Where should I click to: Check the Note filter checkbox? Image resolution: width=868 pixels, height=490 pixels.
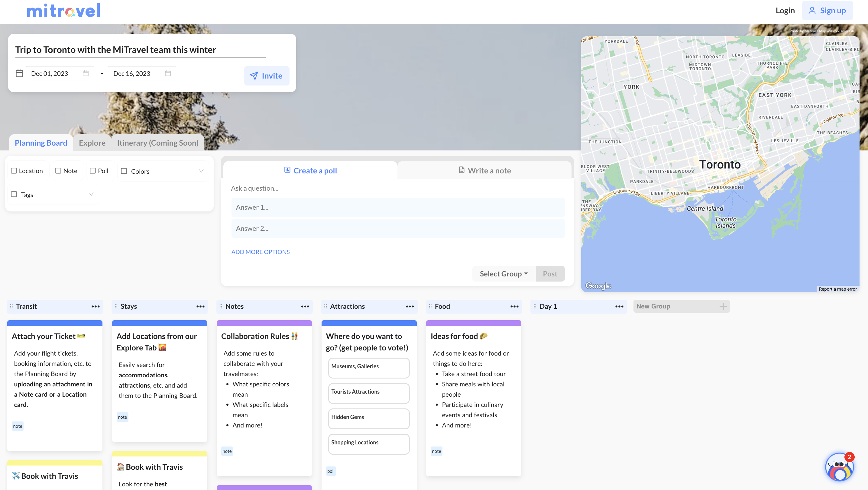coord(58,171)
